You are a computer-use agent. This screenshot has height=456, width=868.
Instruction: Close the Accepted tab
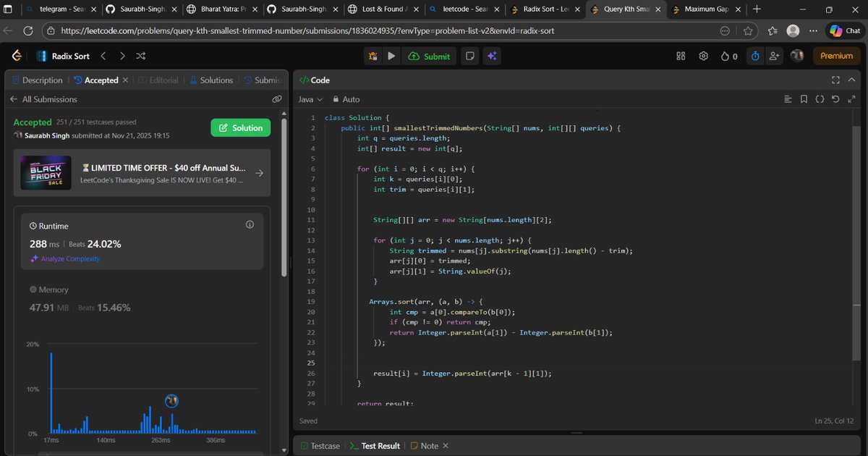[x=125, y=80]
